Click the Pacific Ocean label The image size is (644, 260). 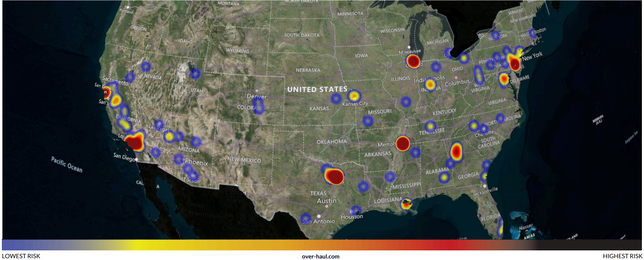pyautogui.click(x=67, y=164)
